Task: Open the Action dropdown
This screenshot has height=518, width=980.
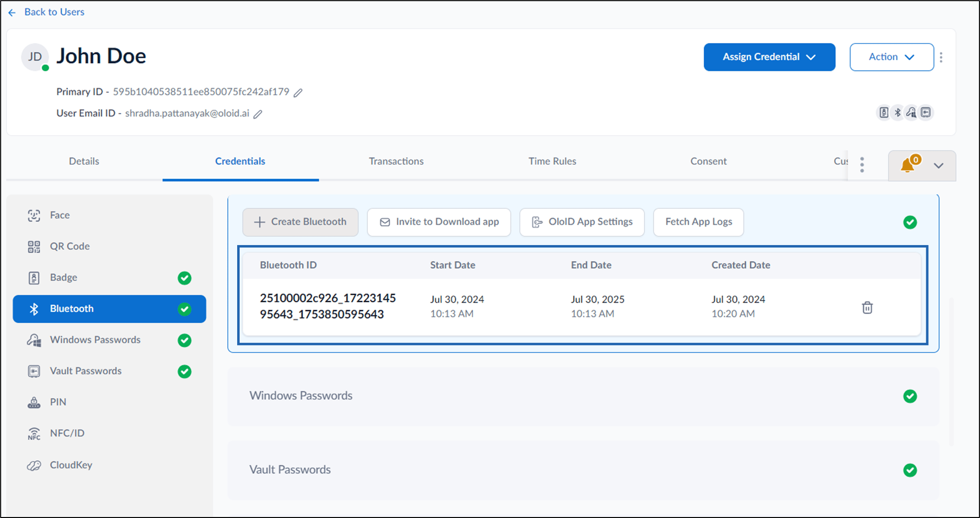Action: [891, 57]
